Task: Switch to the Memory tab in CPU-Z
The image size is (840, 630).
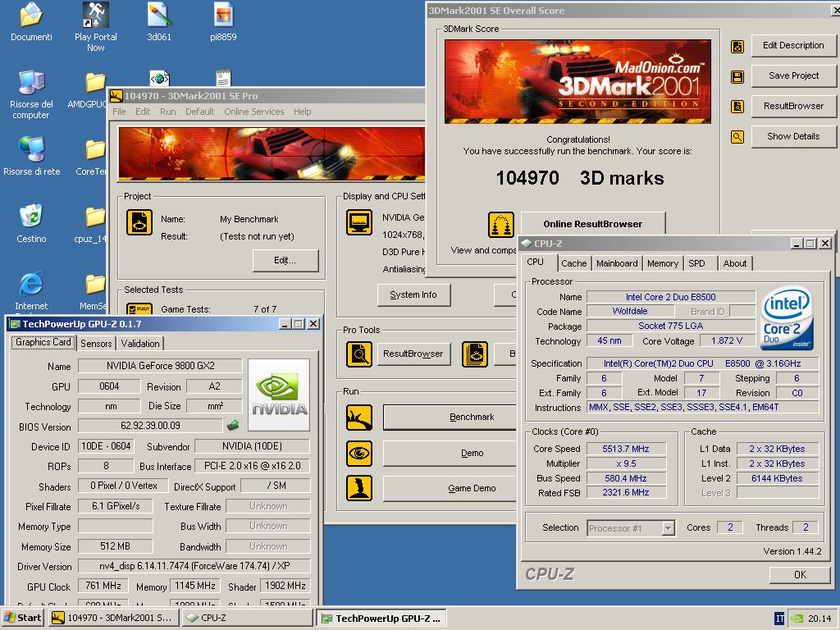Action: pos(663,263)
